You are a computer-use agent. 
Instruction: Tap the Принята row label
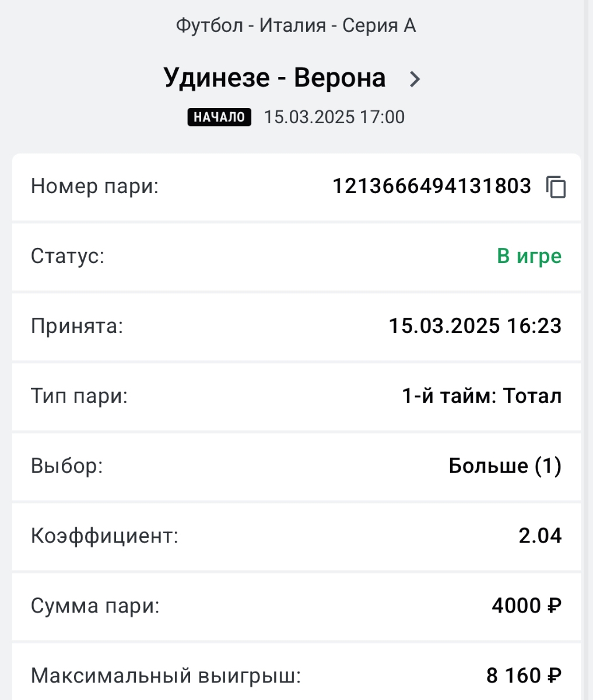[x=77, y=326]
